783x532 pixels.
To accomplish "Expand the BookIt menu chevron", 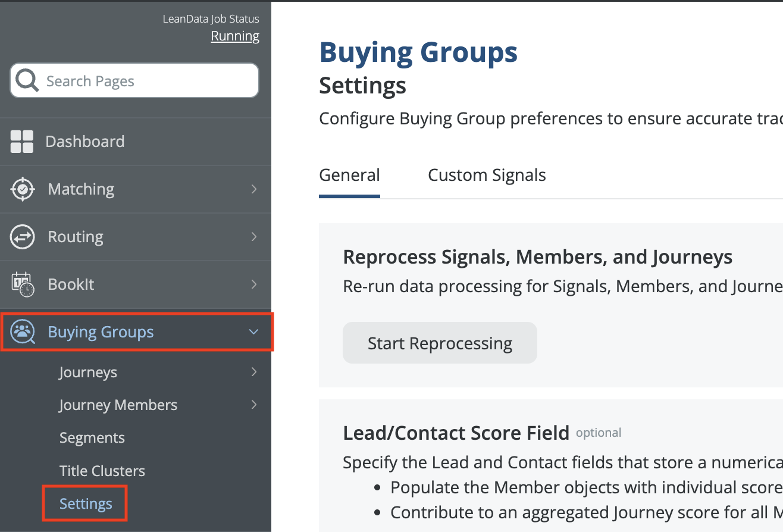I will tap(254, 284).
